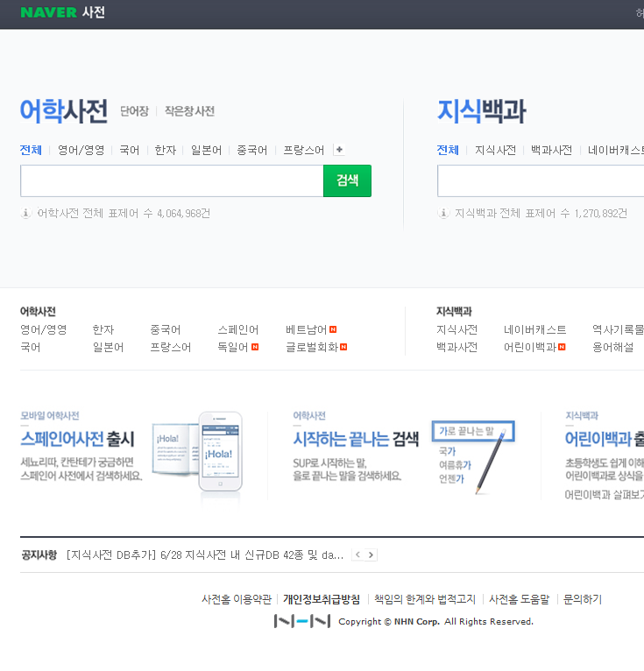
Task: Select the 지식사전 tab in 지식백과
Action: point(495,150)
